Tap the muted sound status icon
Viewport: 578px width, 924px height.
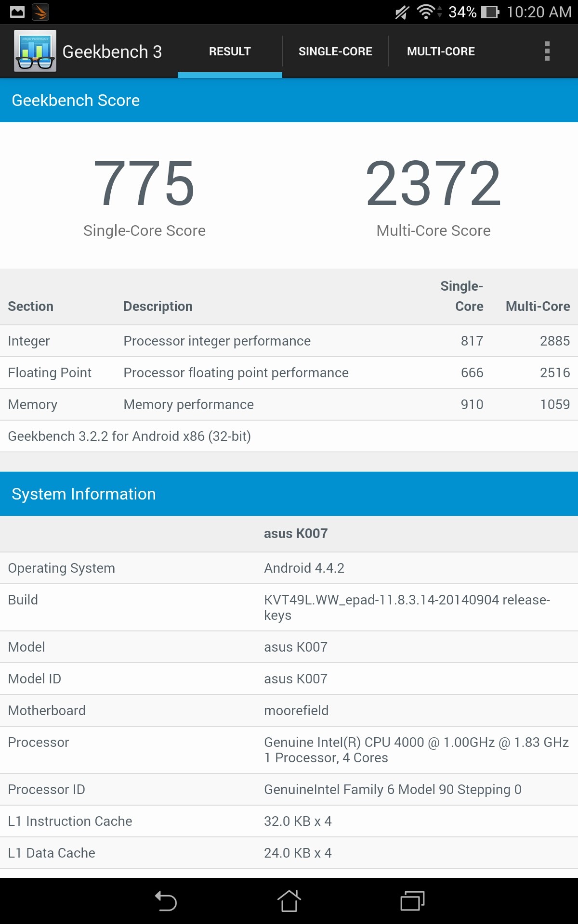[402, 12]
